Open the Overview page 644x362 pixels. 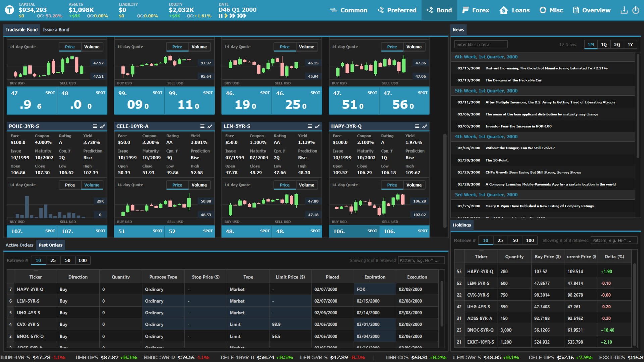point(591,10)
